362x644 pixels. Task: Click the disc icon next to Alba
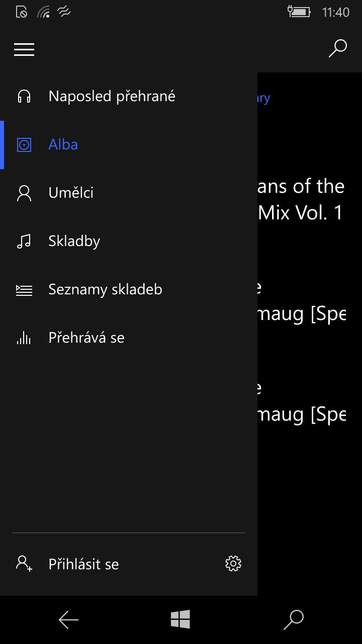[24, 144]
